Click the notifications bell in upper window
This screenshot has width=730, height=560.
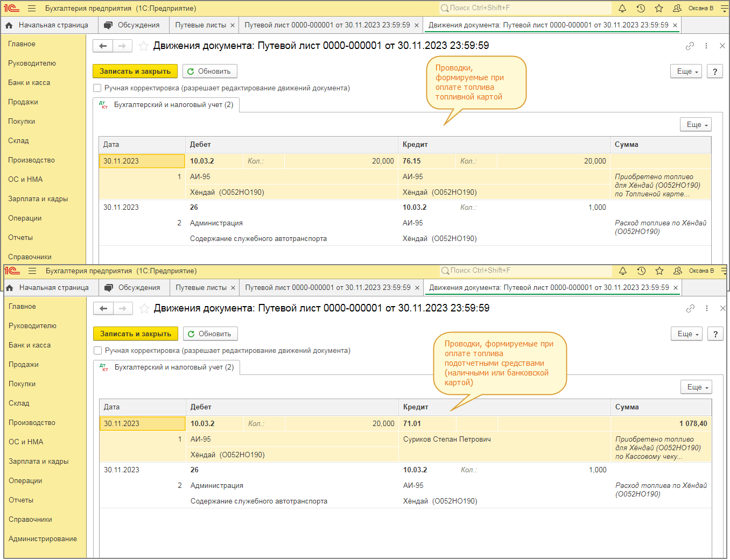tap(622, 8)
